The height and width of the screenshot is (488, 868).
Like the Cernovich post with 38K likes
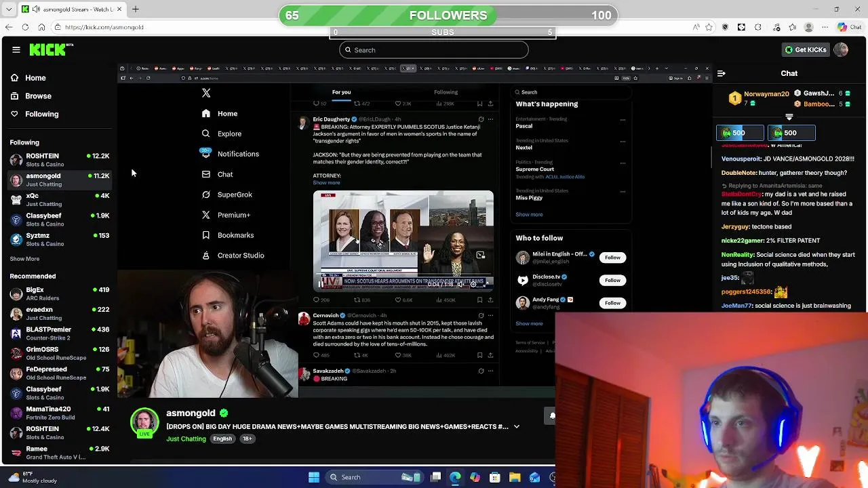coord(398,355)
